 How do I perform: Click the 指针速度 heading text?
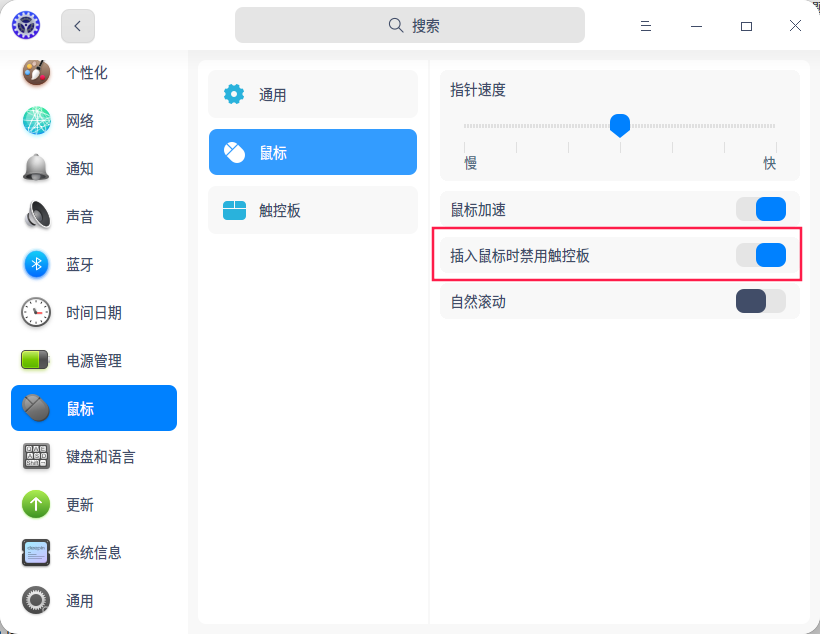(x=478, y=90)
